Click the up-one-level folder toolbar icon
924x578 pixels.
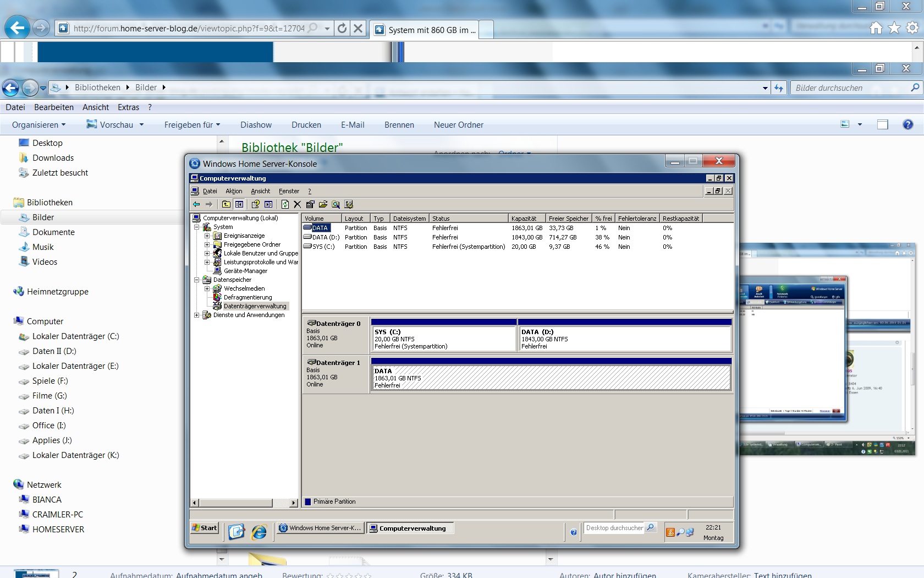226,204
